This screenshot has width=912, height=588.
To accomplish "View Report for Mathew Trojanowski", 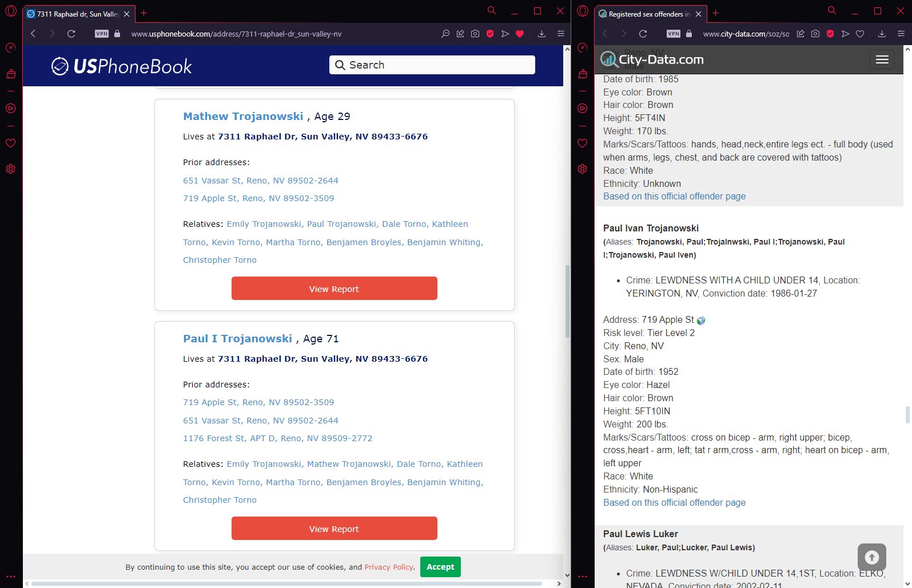I will 334,289.
